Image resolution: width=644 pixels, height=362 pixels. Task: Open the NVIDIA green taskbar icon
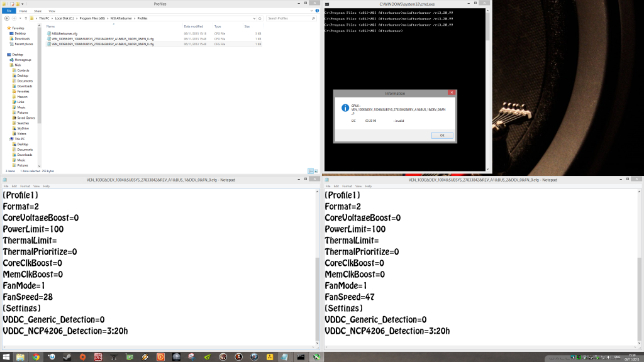pos(208,357)
